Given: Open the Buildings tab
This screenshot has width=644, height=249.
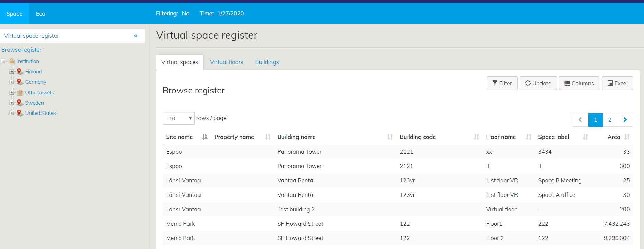Looking at the screenshot, I should (x=267, y=62).
